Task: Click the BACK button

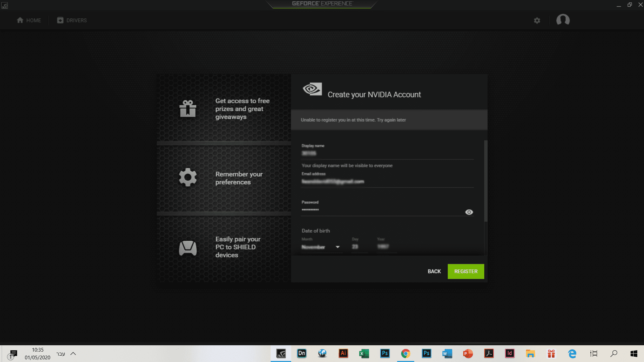Action: (x=434, y=271)
